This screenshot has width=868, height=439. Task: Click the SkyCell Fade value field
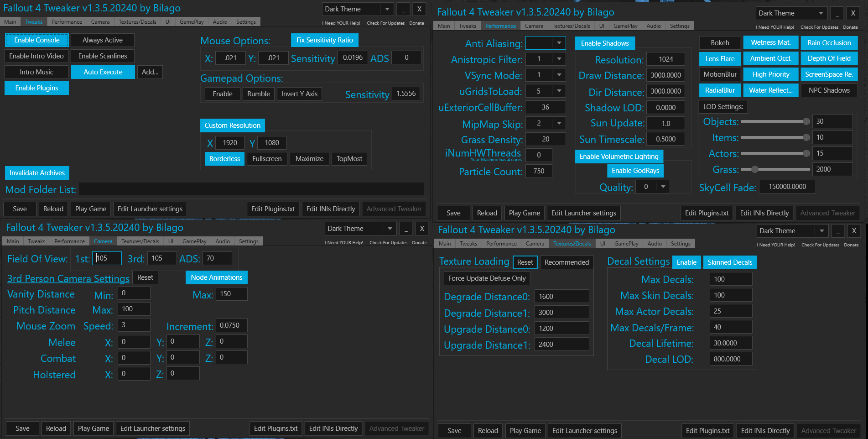pyautogui.click(x=787, y=187)
